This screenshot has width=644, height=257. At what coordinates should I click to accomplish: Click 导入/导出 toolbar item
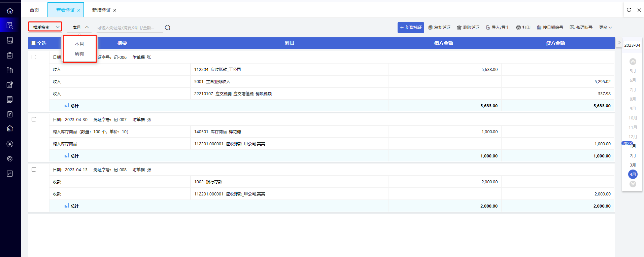click(498, 28)
